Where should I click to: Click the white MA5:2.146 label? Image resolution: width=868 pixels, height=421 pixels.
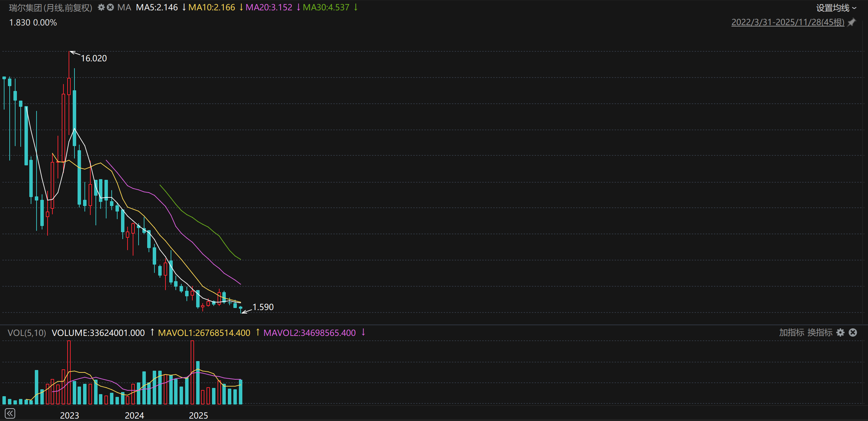pos(157,7)
